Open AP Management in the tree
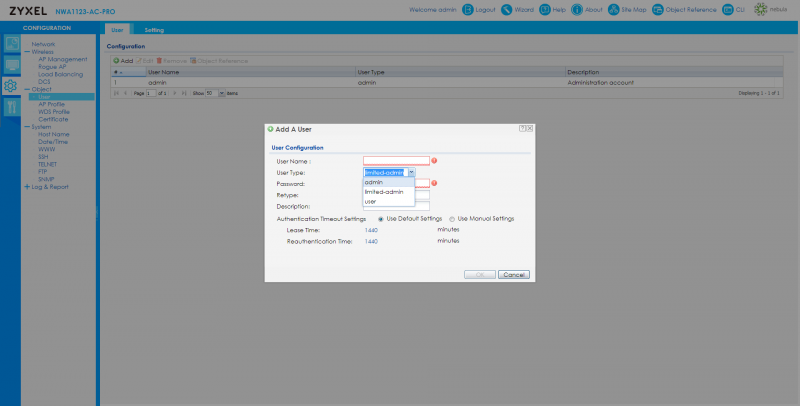This screenshot has width=800, height=406. tap(62, 59)
